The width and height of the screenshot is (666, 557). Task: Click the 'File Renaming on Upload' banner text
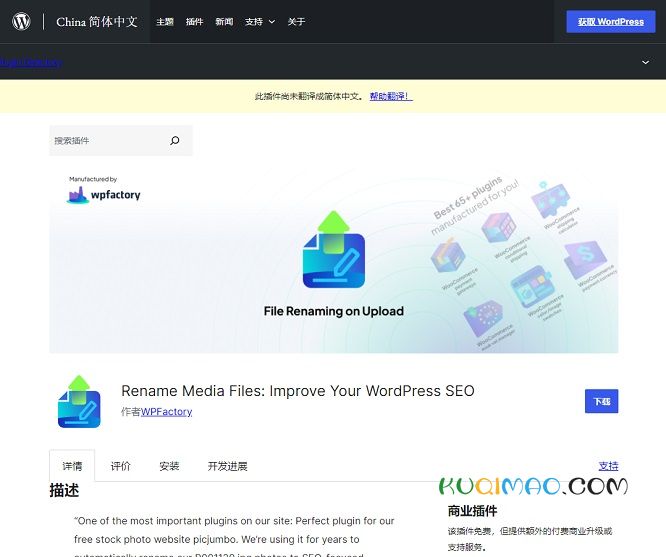(334, 311)
